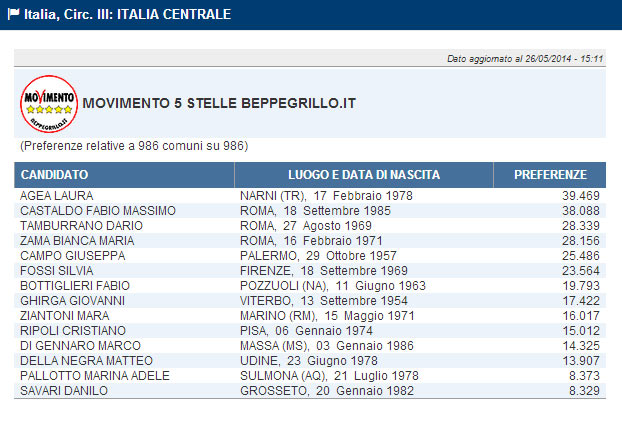Screen dimensions: 622x439
Task: Open ZAMA BIANCA MARIA entry
Action: click(77, 241)
